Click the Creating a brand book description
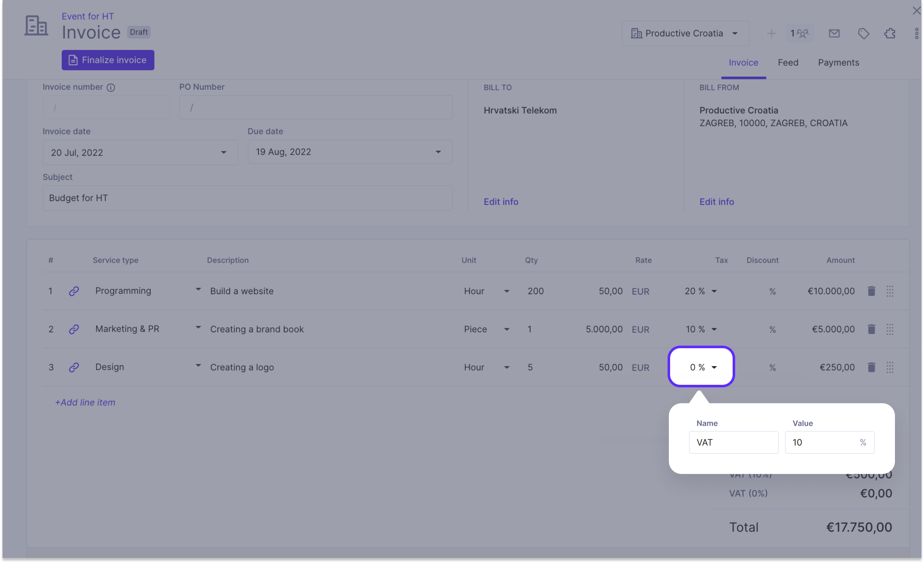The width and height of the screenshot is (924, 563). coord(257,329)
